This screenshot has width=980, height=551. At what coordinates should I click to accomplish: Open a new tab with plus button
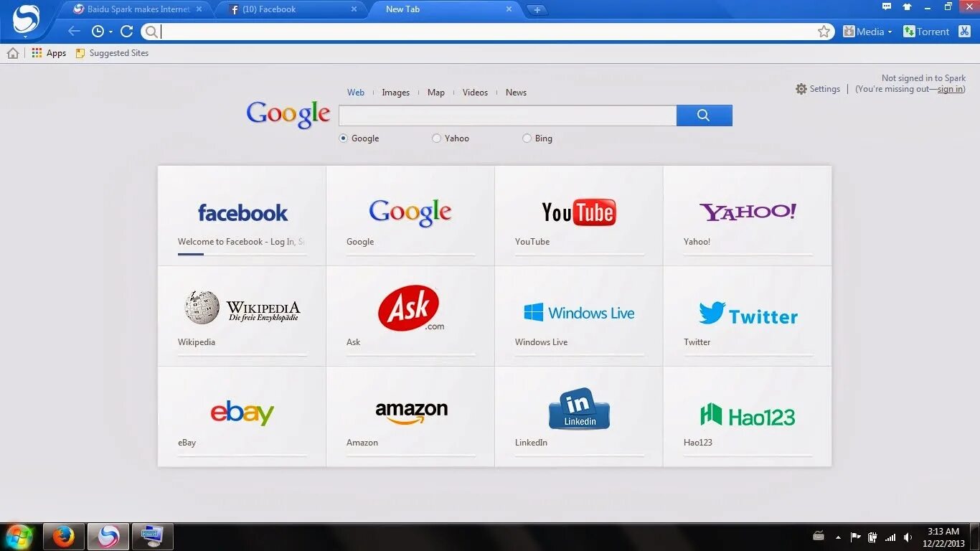[x=537, y=10]
